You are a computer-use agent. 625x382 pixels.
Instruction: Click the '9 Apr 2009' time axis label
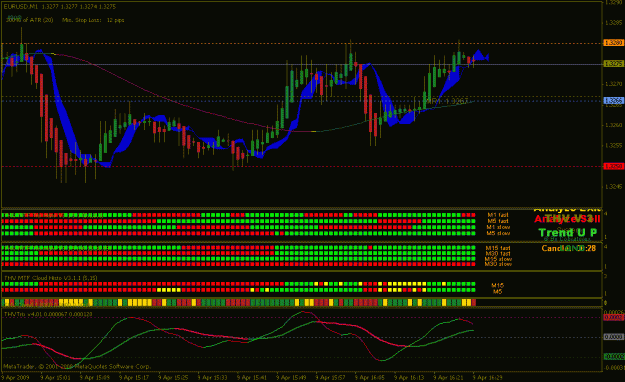pos(15,377)
